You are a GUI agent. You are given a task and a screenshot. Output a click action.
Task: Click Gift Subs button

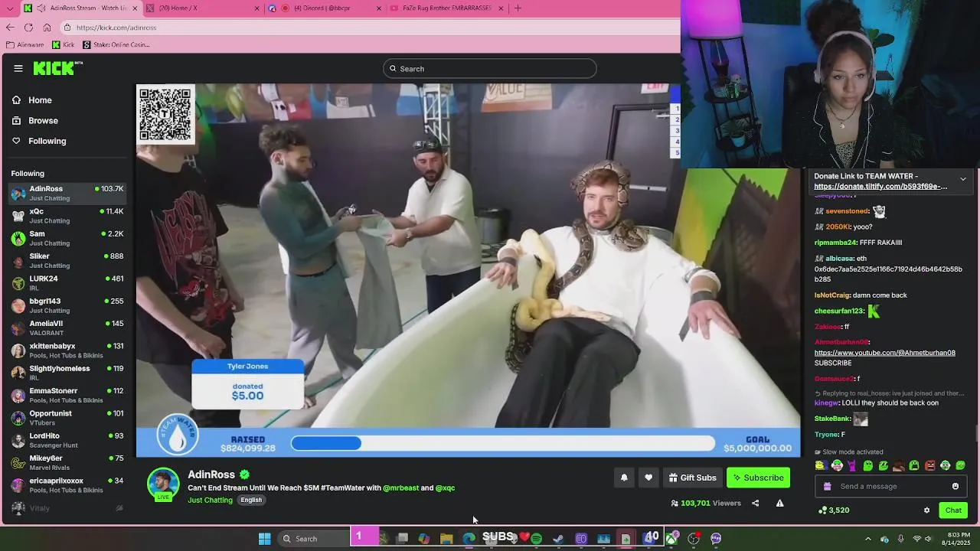pos(692,478)
